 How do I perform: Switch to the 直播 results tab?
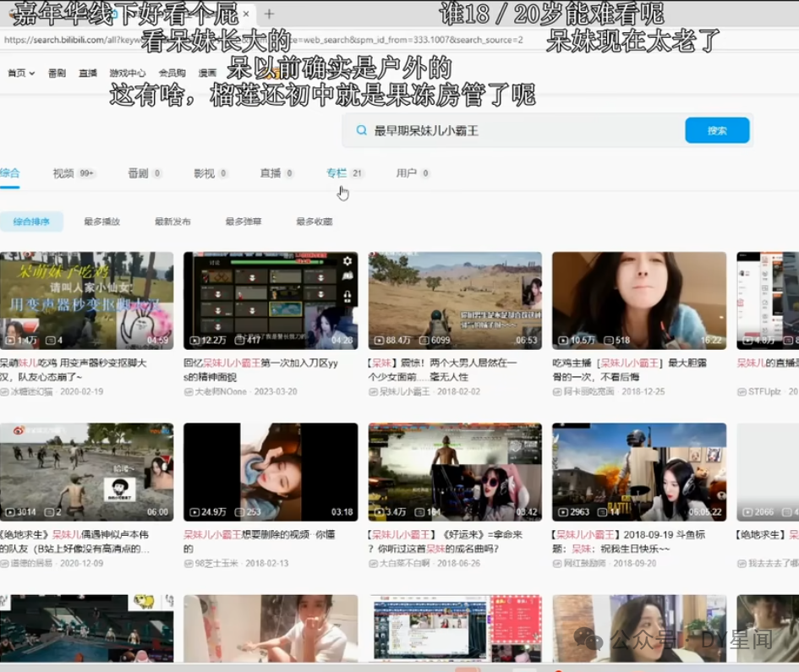pos(276,173)
